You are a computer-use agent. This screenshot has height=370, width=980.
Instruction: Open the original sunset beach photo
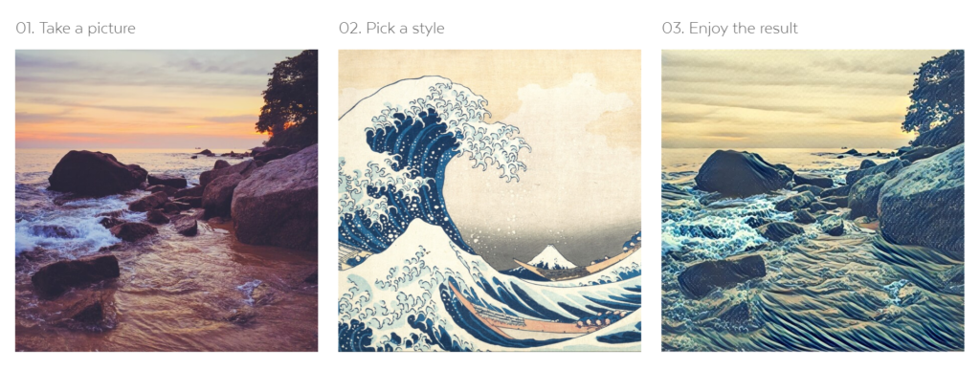pyautogui.click(x=167, y=200)
